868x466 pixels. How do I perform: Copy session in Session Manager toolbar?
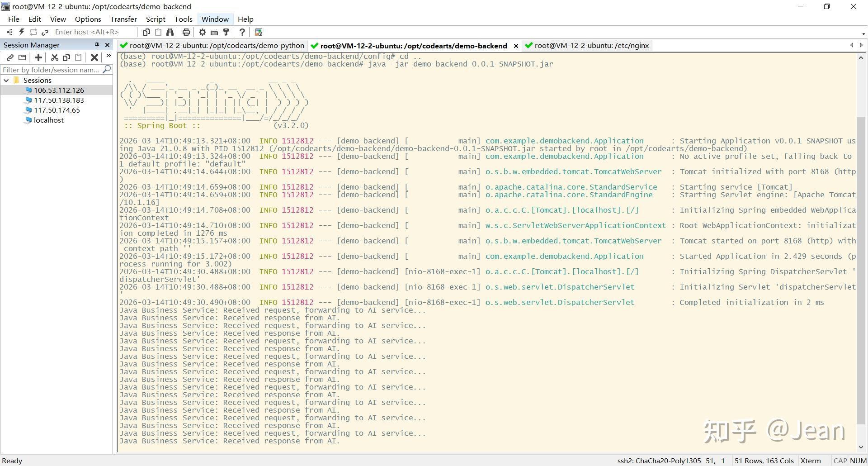click(66, 57)
